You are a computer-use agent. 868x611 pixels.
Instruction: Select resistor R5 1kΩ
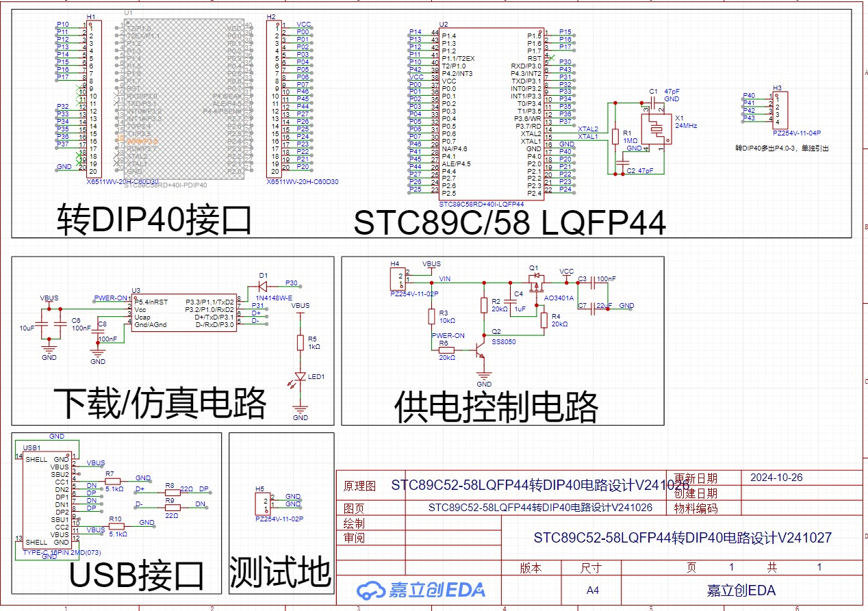[299, 342]
